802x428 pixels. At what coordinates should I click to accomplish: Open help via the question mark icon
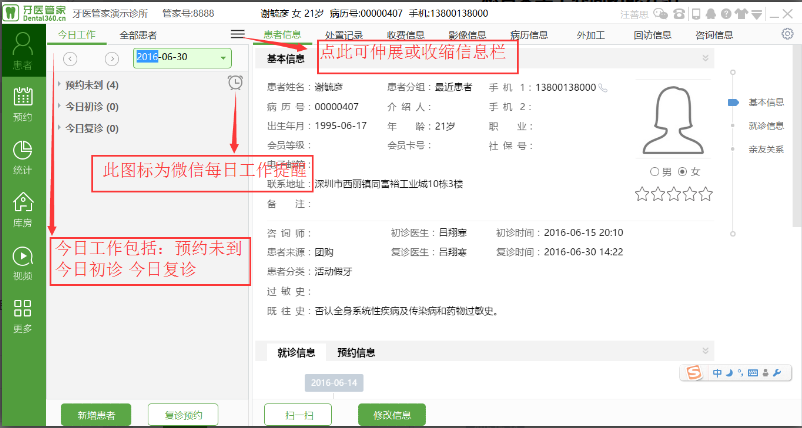pos(726,14)
